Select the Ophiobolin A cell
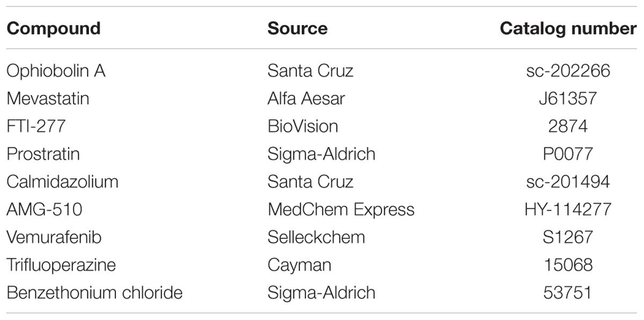Viewport: 644px width, 320px height. click(x=56, y=71)
